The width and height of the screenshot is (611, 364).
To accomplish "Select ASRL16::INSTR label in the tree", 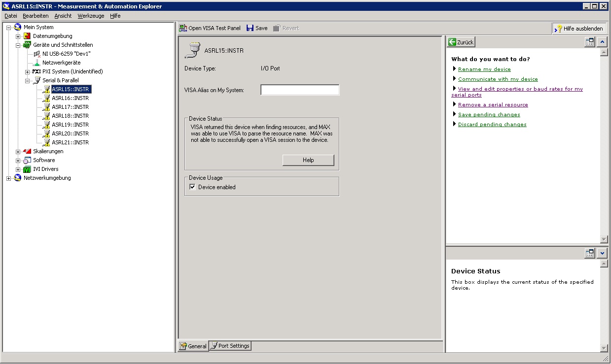I will tap(71, 98).
